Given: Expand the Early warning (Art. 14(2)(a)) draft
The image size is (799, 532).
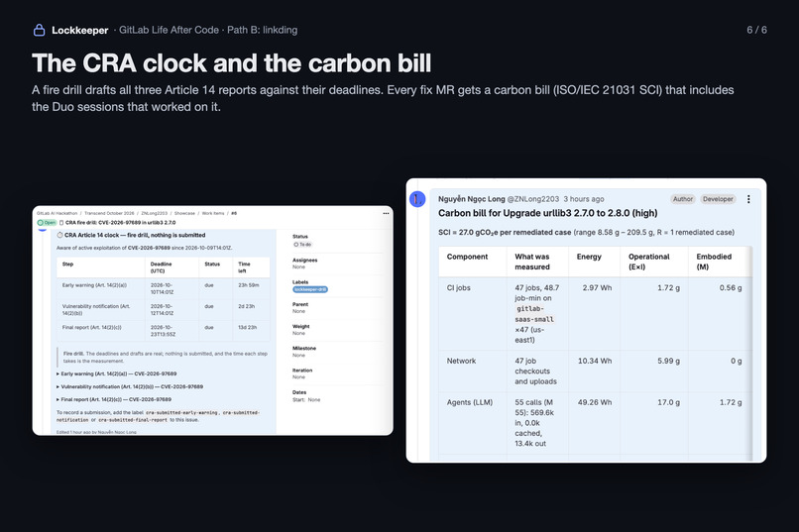Looking at the screenshot, I should [117, 373].
